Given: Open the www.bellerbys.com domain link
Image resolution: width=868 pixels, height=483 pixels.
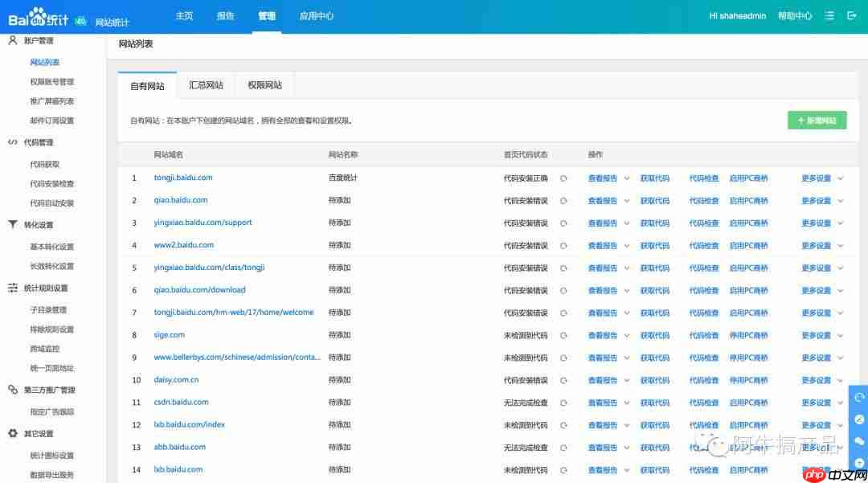Looking at the screenshot, I should (237, 358).
